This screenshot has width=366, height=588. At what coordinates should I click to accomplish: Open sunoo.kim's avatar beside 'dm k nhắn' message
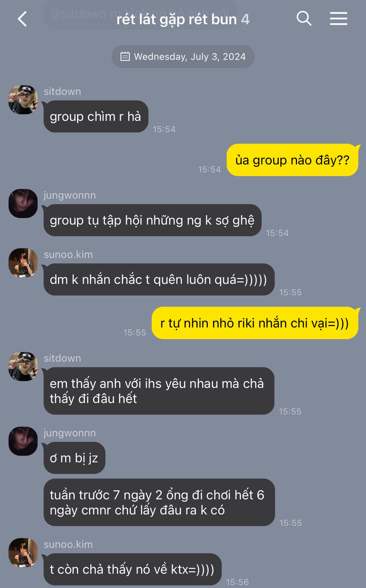tap(23, 263)
